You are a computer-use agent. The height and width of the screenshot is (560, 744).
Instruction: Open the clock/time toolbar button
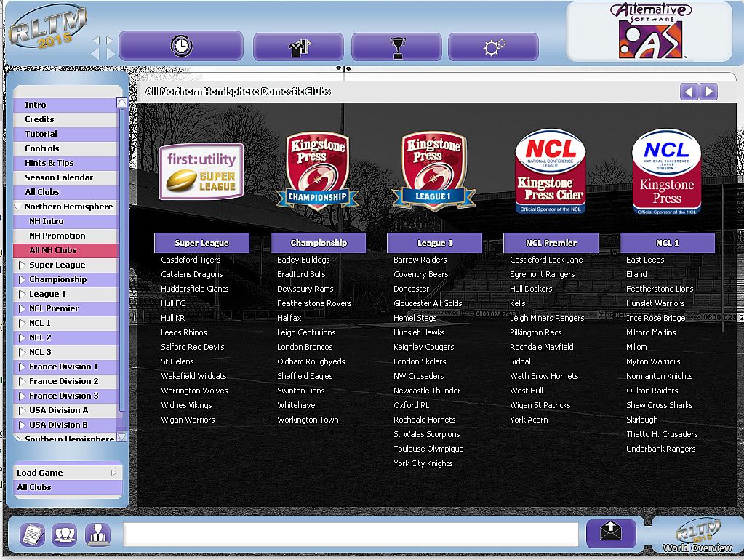tap(181, 47)
